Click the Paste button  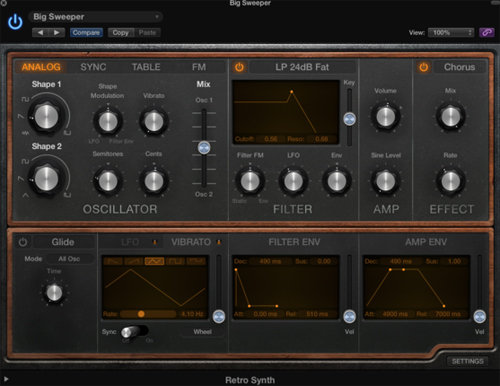coord(147,33)
